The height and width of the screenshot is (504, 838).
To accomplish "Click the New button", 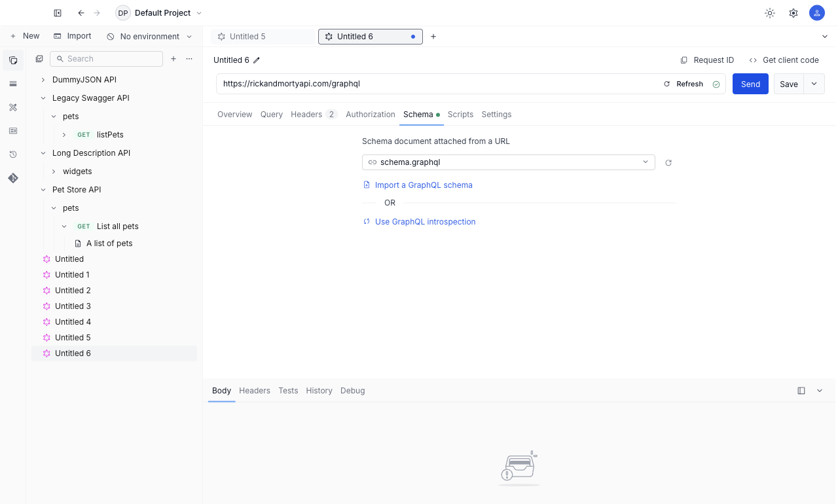I will 25,36.
